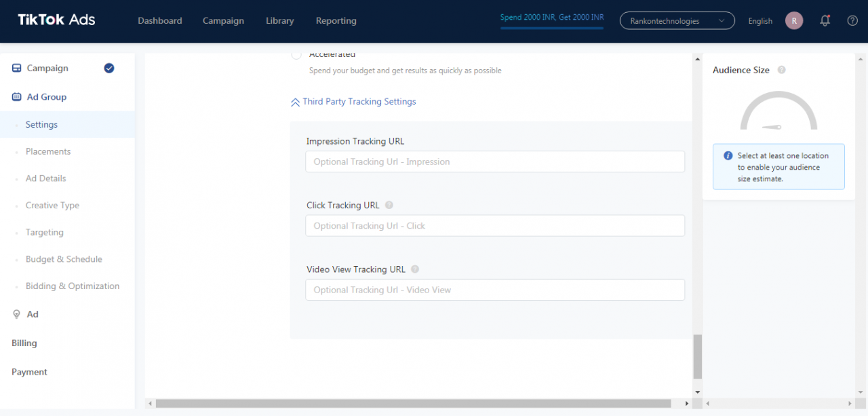Click the Spend 2000 INR promo link

(552, 18)
